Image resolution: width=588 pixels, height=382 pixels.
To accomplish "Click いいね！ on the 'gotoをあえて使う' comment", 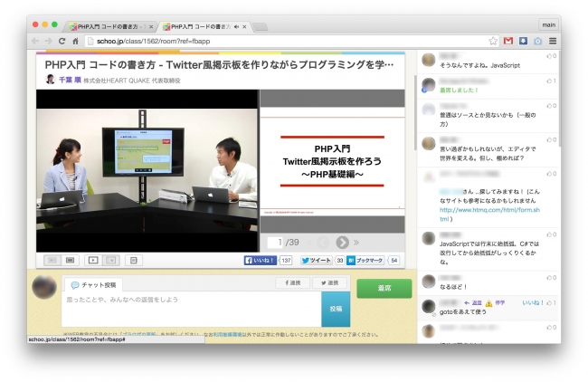I will [x=533, y=302].
